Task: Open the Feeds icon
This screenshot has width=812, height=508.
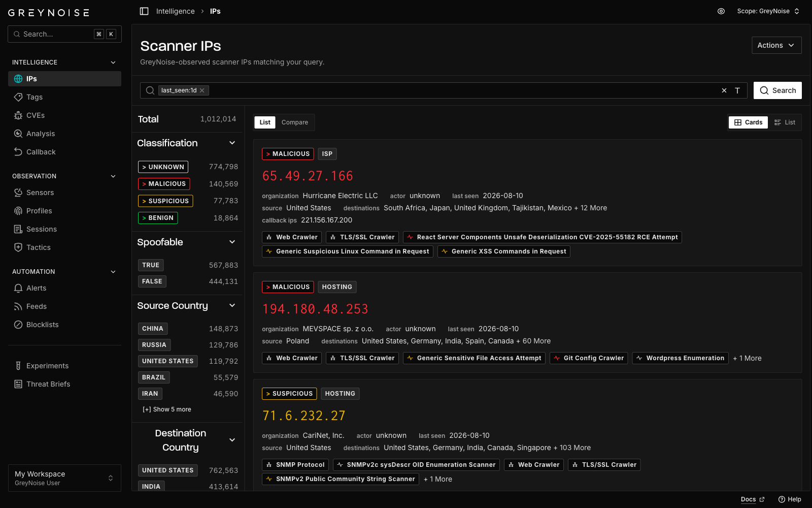Action: coord(18,306)
